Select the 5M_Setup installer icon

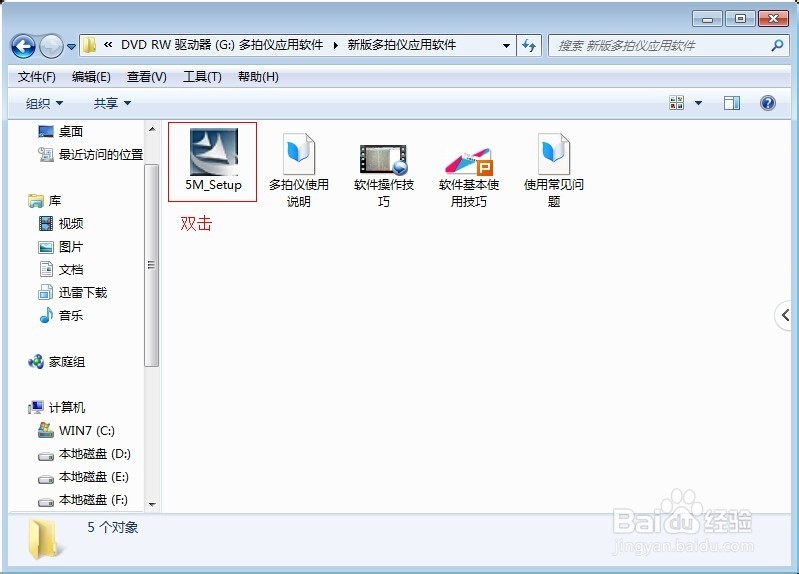213,161
